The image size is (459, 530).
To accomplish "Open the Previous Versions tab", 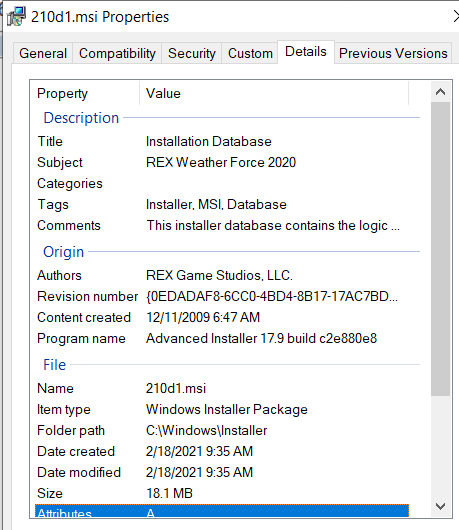I will click(393, 53).
